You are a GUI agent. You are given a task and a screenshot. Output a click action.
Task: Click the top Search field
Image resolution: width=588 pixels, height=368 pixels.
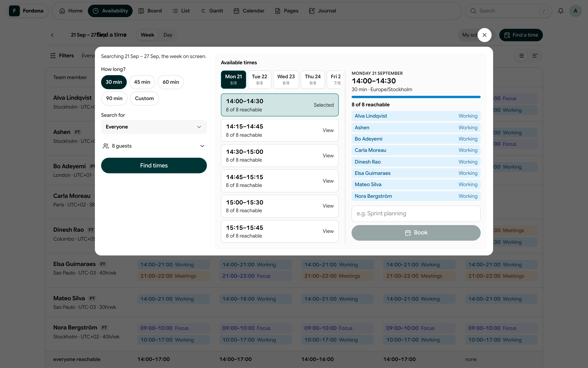[508, 11]
